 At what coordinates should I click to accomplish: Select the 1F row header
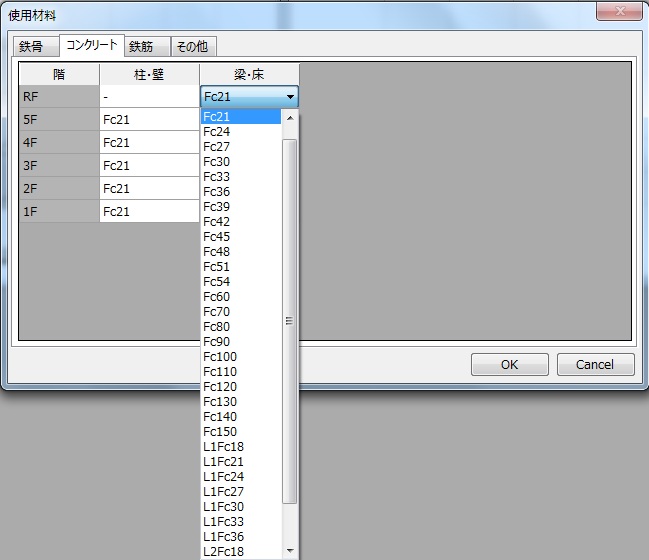tap(59, 212)
